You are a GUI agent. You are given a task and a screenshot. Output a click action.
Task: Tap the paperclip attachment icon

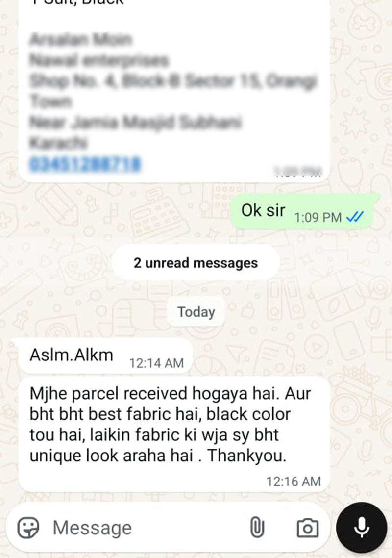coord(257,528)
